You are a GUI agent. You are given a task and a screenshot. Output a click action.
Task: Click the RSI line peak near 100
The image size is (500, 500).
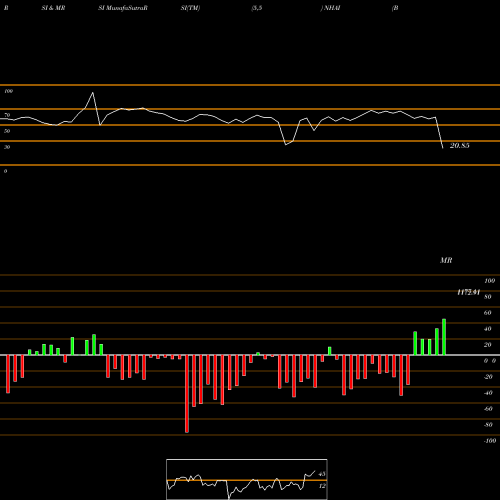93,93
